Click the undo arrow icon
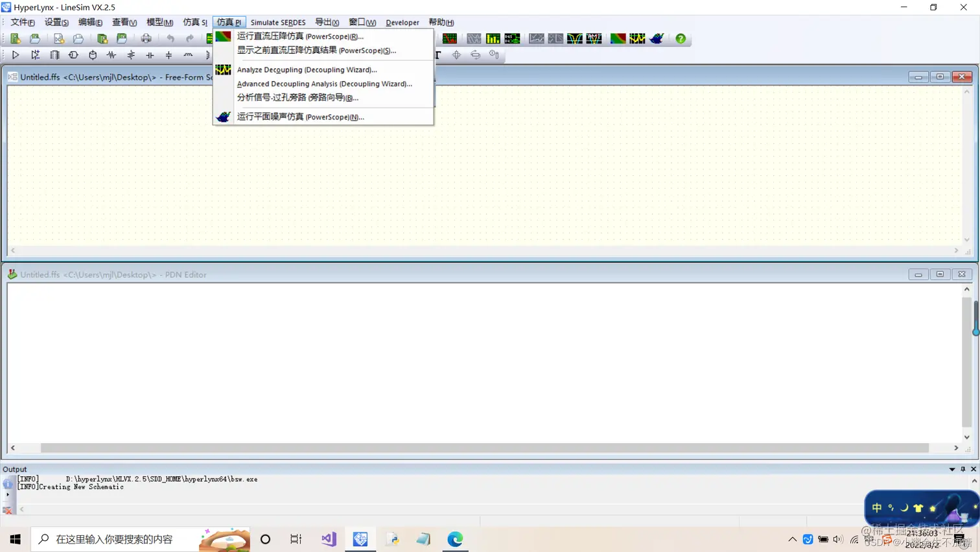Viewport: 980px width, 552px height. point(170,39)
